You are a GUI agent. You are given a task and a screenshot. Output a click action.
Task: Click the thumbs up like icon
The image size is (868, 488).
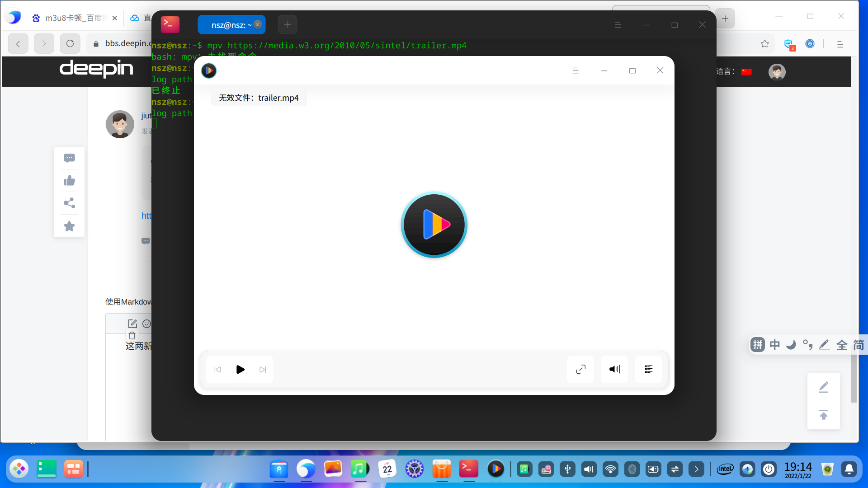click(69, 181)
